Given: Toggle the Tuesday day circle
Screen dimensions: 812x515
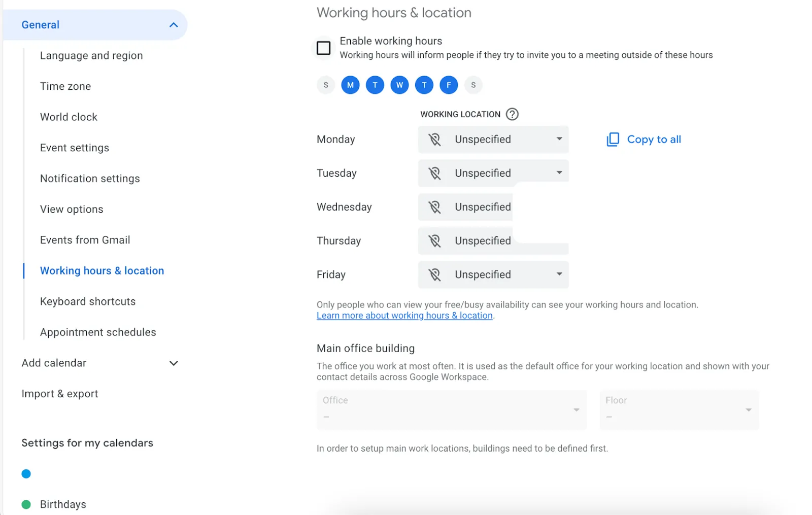Looking at the screenshot, I should (x=375, y=85).
